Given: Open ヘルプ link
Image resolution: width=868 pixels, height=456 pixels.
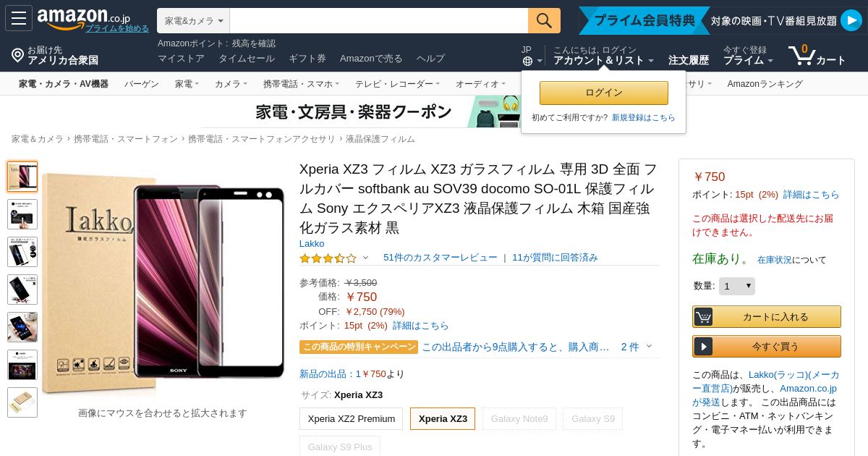Looking at the screenshot, I should click(430, 59).
